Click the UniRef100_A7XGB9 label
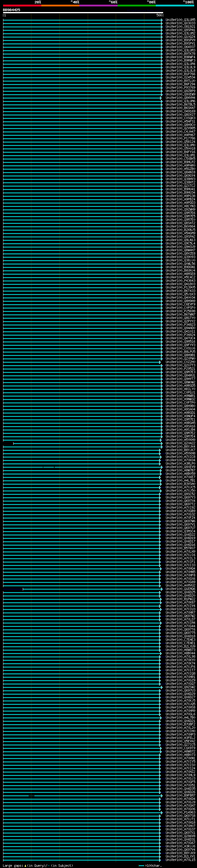The width and height of the screenshot is (197, 868). click(x=180, y=511)
